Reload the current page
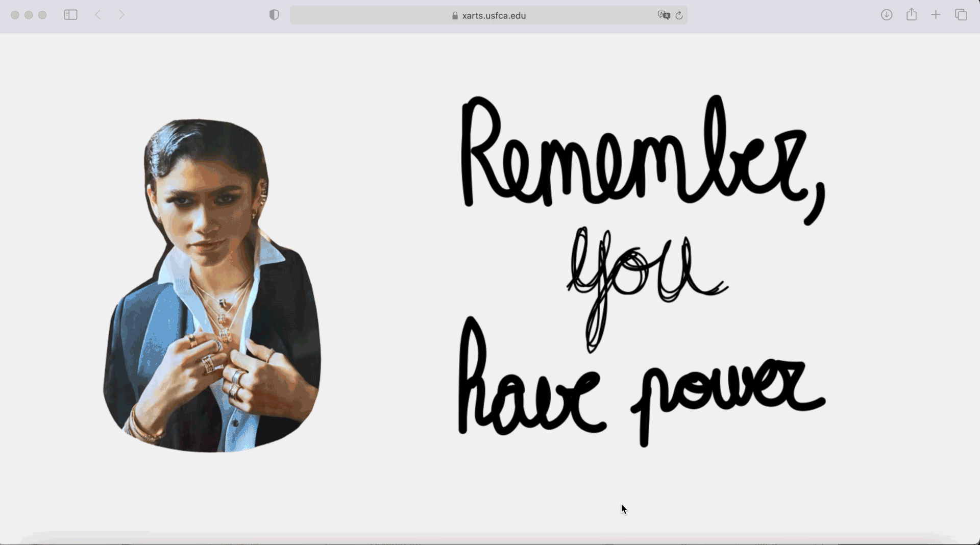Screen dimensions: 980x545 point(679,16)
